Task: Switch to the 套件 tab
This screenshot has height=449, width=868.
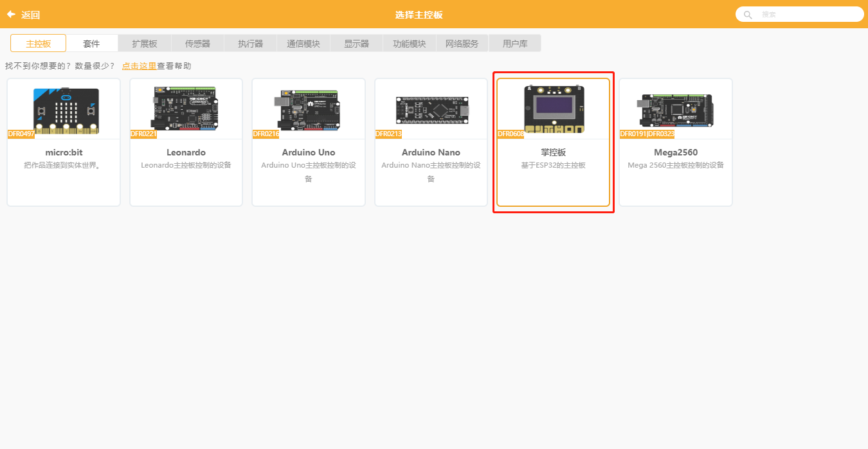Action: coord(92,44)
